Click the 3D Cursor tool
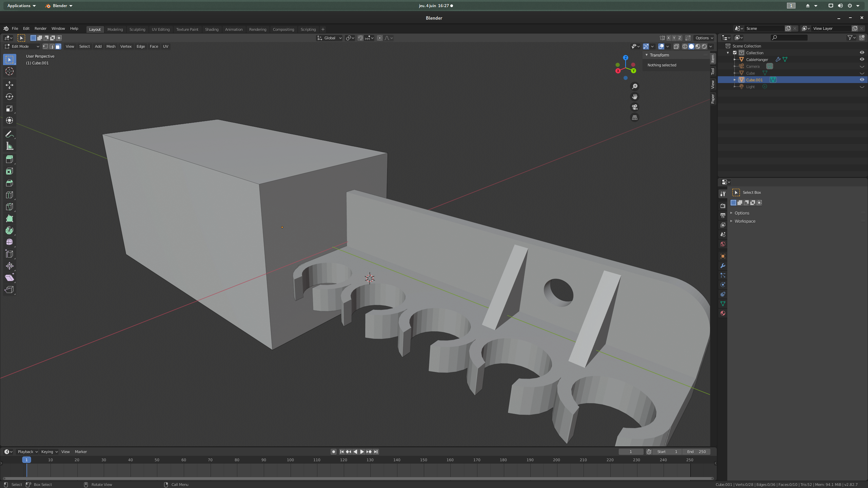This screenshot has width=868, height=488. click(9, 71)
